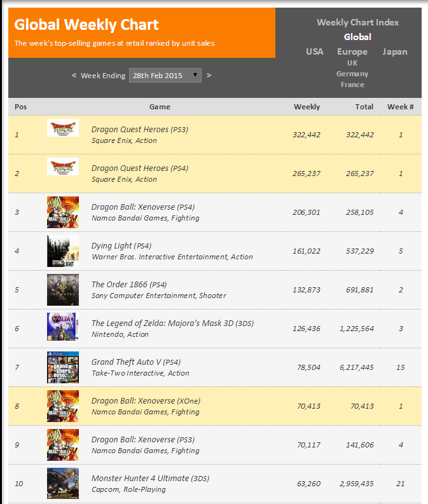Click Capcom, Role-Playing text

click(128, 489)
